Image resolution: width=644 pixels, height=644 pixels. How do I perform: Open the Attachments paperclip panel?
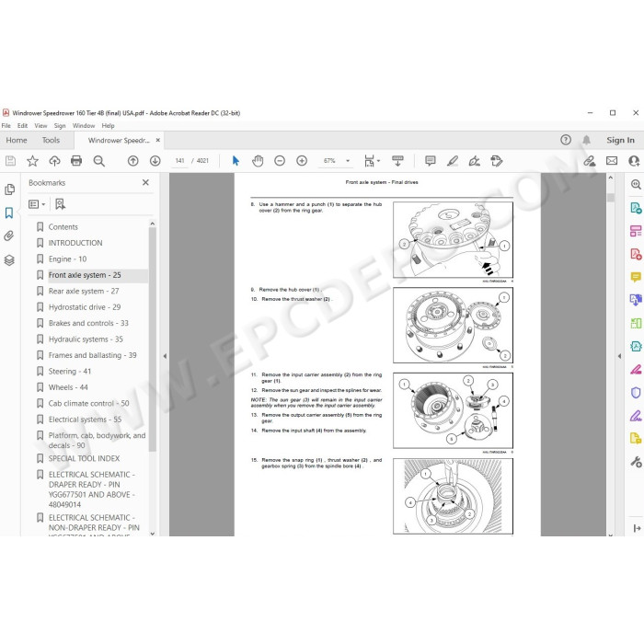click(x=9, y=236)
